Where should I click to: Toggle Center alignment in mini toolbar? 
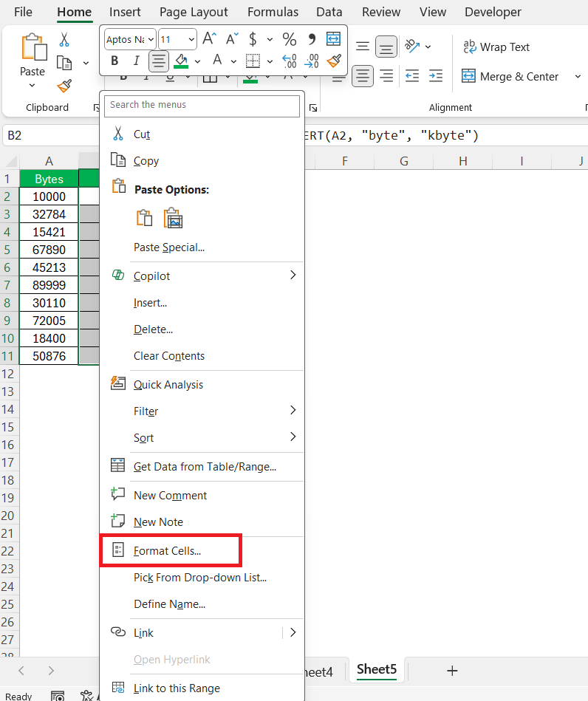158,61
